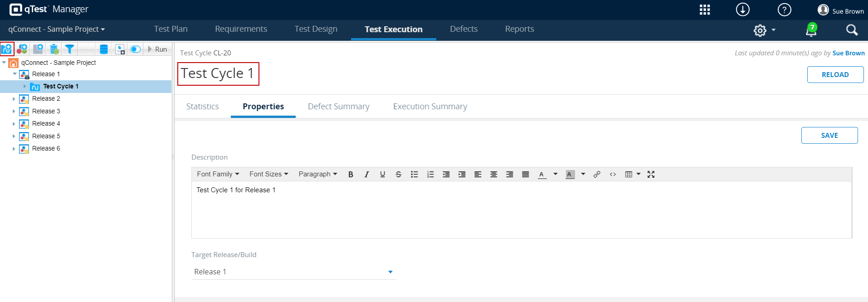This screenshot has height=302, width=868.
Task: Click the add new test cycle icon
Action: click(7, 49)
